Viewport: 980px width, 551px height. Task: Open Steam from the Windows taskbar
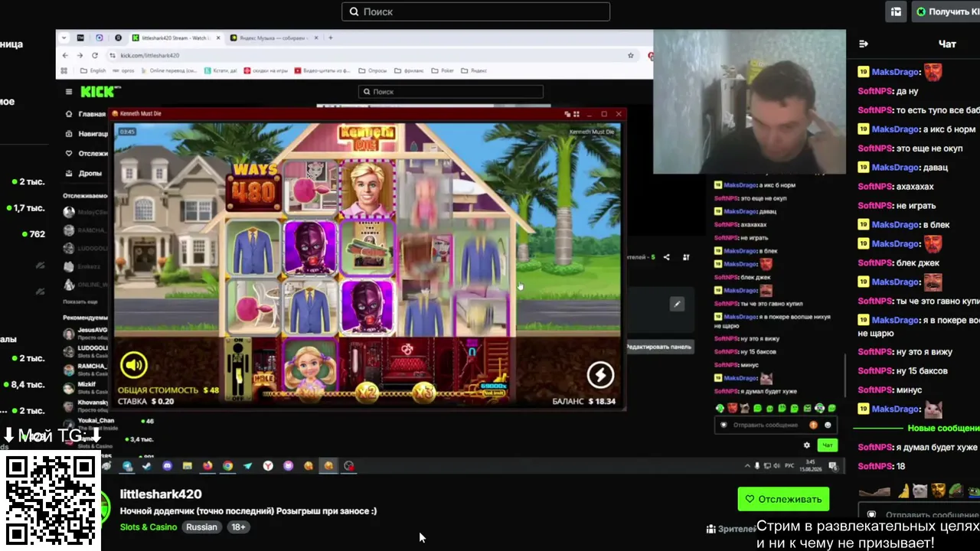tap(146, 466)
